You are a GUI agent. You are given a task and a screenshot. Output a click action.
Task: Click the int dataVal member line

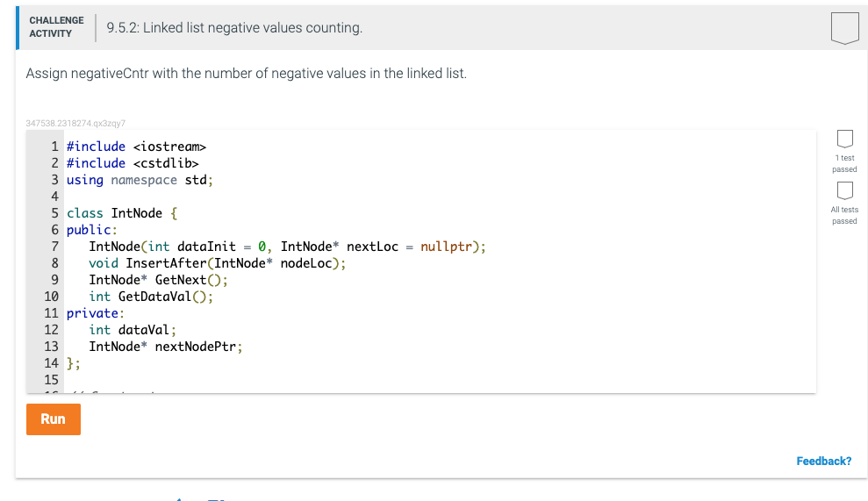[133, 330]
